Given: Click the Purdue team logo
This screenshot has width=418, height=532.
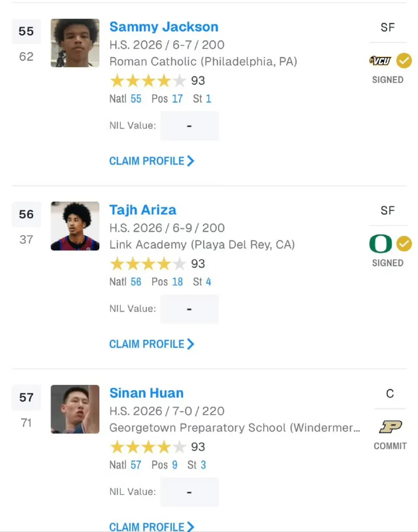Looking at the screenshot, I should 391,427.
